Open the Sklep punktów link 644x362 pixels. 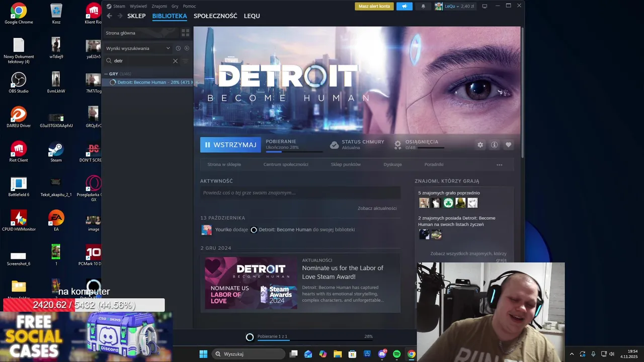point(346,164)
